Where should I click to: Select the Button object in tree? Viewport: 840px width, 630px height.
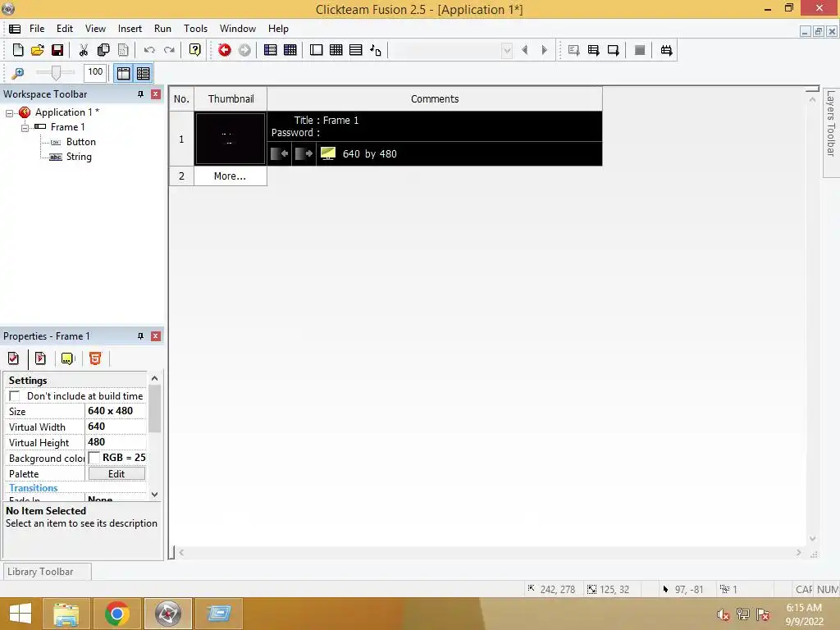[81, 142]
